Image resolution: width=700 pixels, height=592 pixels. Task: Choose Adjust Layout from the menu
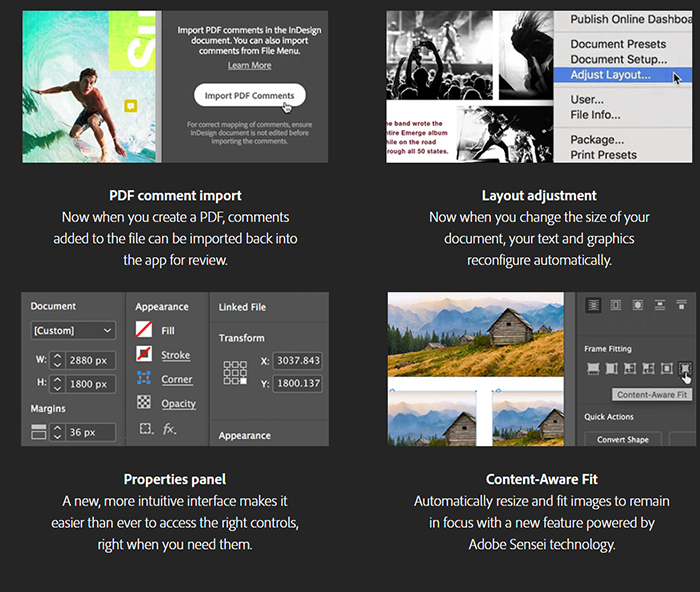610,75
